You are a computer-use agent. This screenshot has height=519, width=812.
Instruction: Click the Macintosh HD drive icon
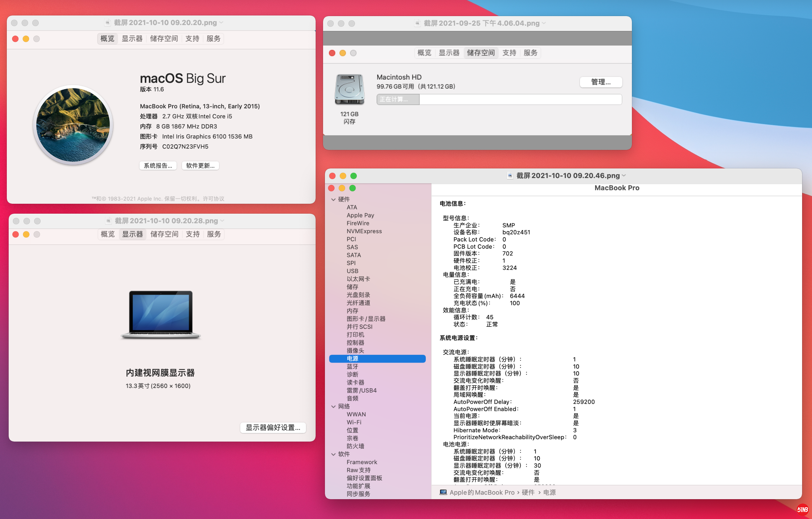tap(349, 89)
